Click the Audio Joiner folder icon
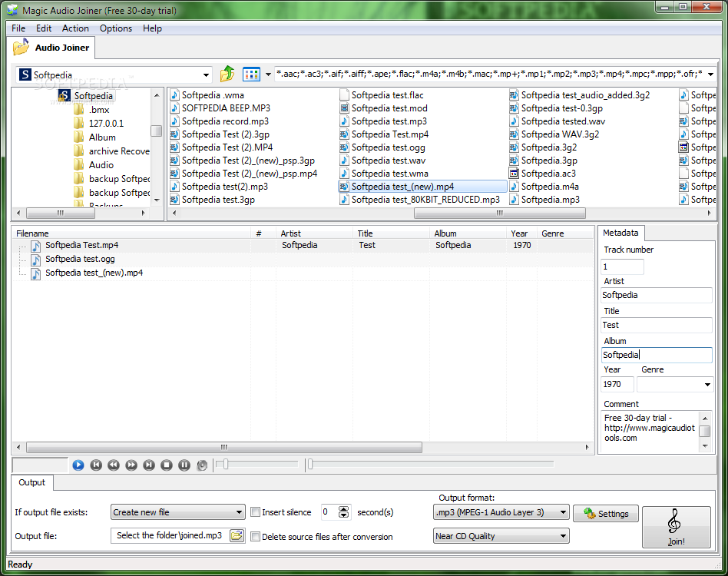The width and height of the screenshot is (728, 576). tap(21, 48)
